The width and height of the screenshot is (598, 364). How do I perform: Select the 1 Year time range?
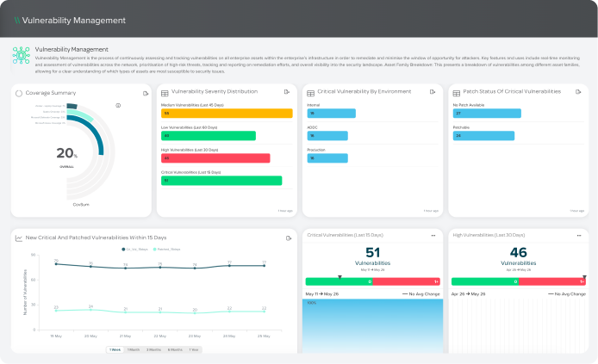coord(194,349)
